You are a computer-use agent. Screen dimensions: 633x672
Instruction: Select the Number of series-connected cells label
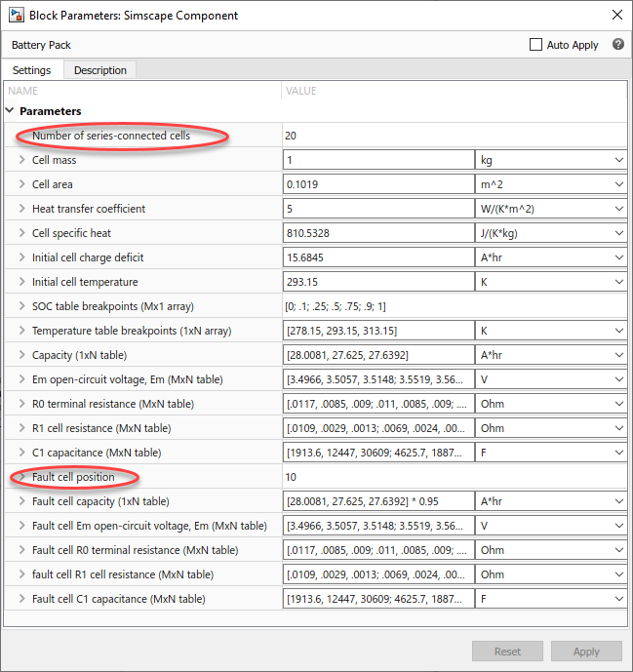point(111,136)
